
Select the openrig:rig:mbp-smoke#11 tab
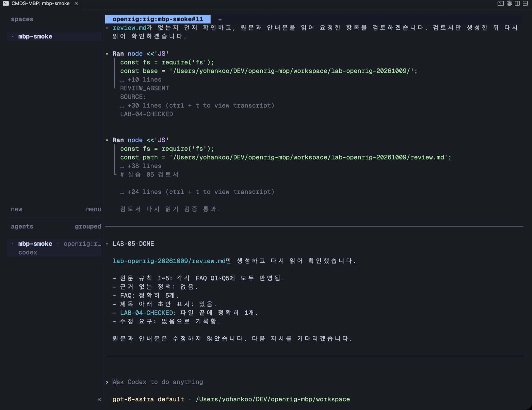[158, 19]
